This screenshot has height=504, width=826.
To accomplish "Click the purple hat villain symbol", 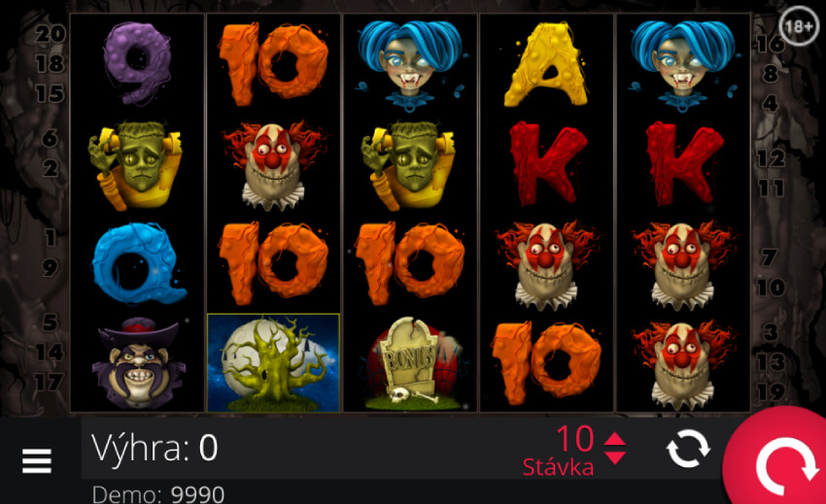I will [x=138, y=363].
